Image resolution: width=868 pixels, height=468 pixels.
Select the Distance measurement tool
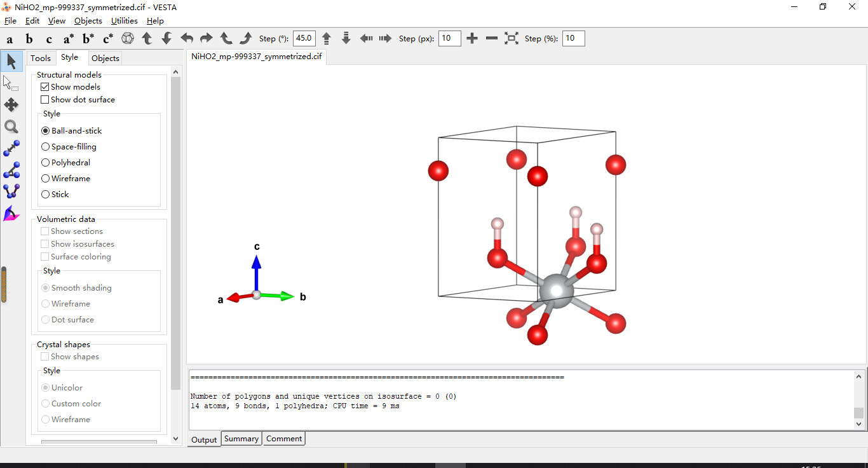[x=11, y=149]
